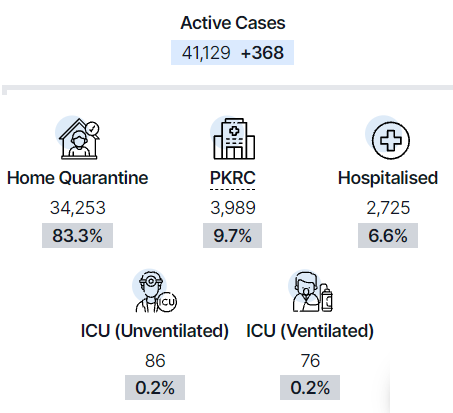Image resolution: width=453 pixels, height=413 pixels.
Task: Click the PKRC hospital building icon
Action: tap(233, 138)
